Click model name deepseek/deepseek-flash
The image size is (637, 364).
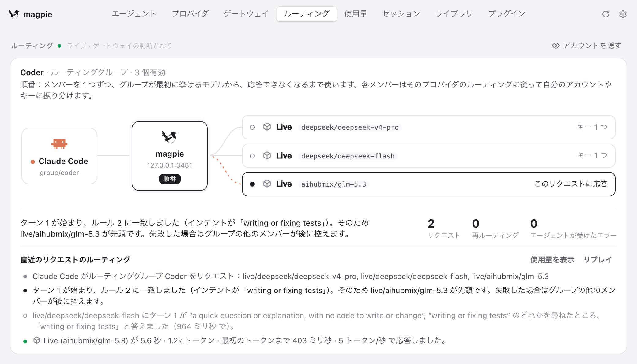pyautogui.click(x=348, y=156)
